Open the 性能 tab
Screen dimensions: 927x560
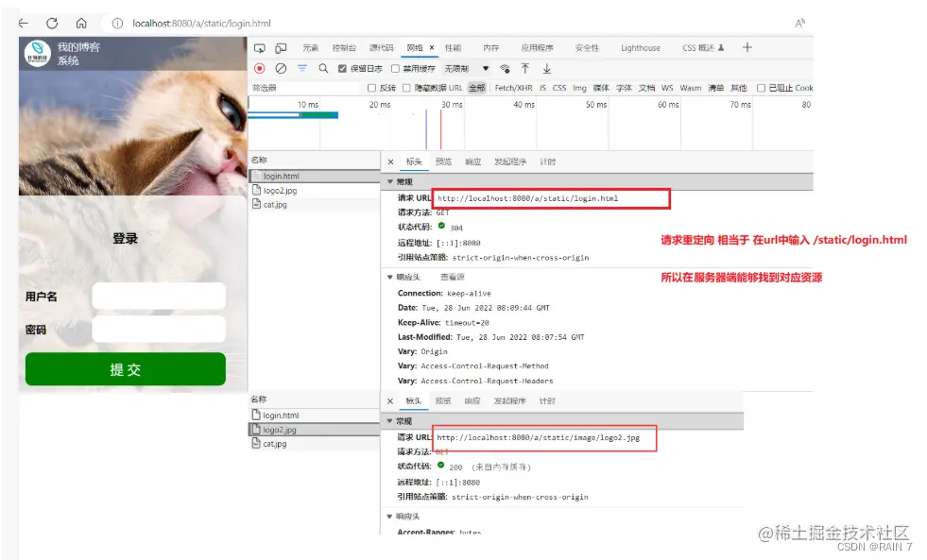(453, 48)
